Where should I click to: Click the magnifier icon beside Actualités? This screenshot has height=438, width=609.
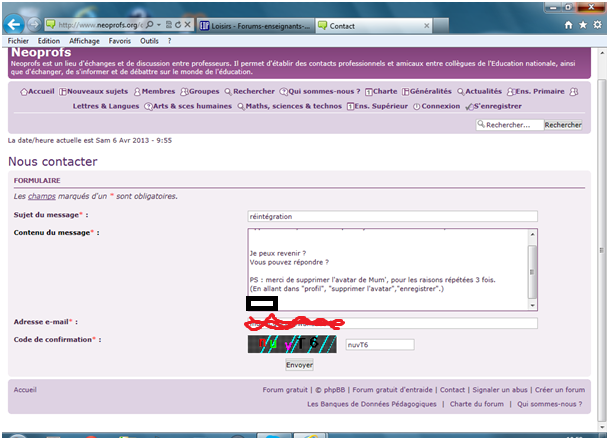[x=461, y=92]
